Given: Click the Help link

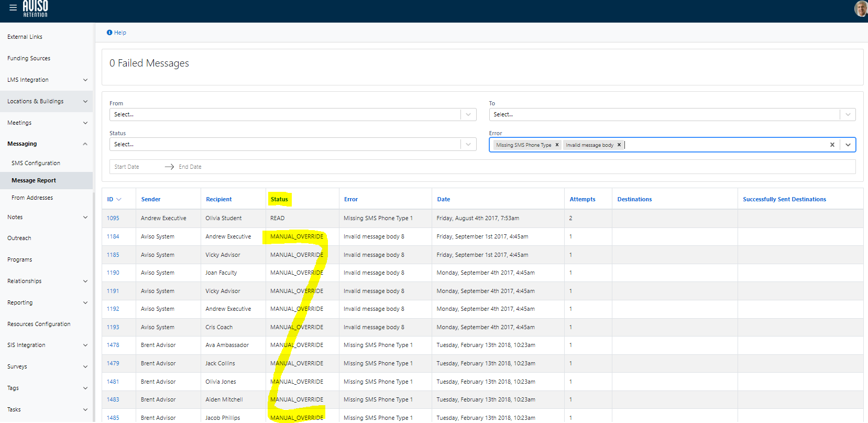Looking at the screenshot, I should tap(120, 32).
